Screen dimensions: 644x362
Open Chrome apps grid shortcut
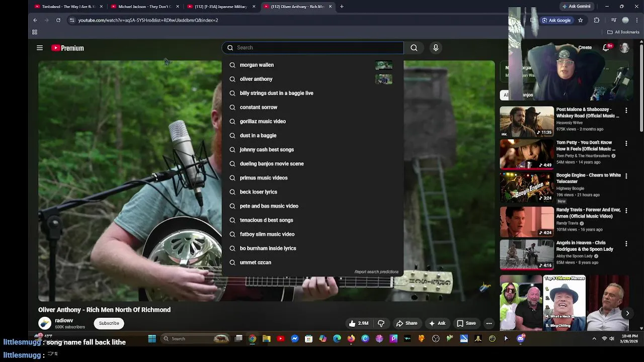click(35, 32)
